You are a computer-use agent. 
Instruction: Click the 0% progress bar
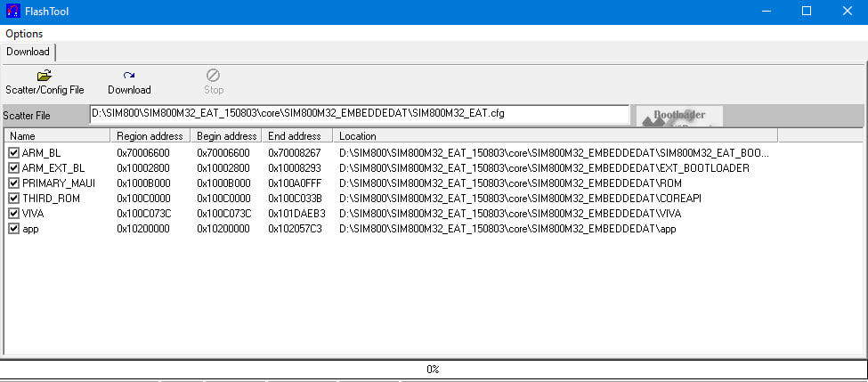434,370
